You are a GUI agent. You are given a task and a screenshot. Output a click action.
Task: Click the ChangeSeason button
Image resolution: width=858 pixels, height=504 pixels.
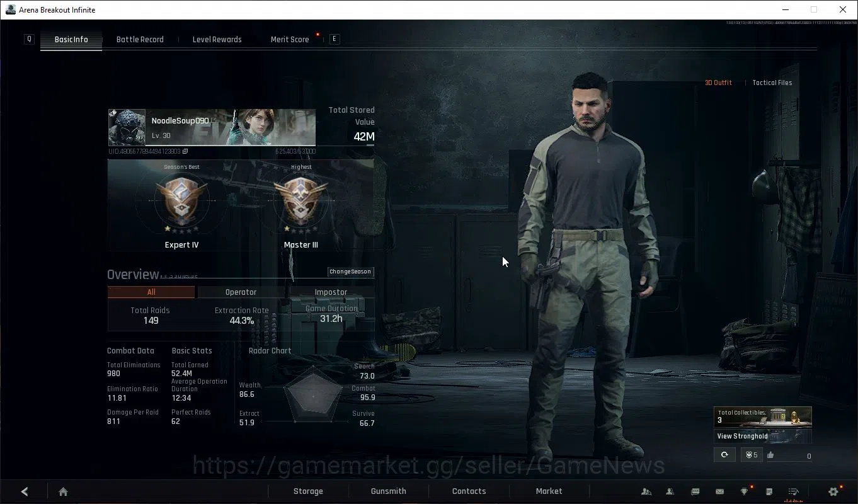(x=351, y=272)
